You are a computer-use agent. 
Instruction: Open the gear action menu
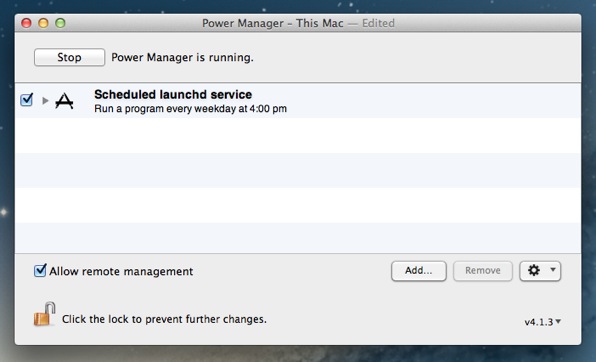[540, 271]
